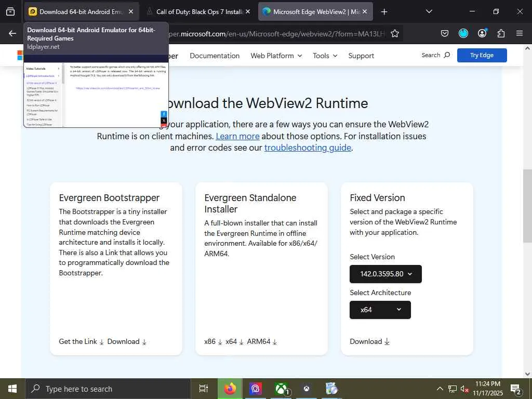The height and width of the screenshot is (399, 532).
Task: Download the Fixed Version runtime
Action: click(x=369, y=342)
